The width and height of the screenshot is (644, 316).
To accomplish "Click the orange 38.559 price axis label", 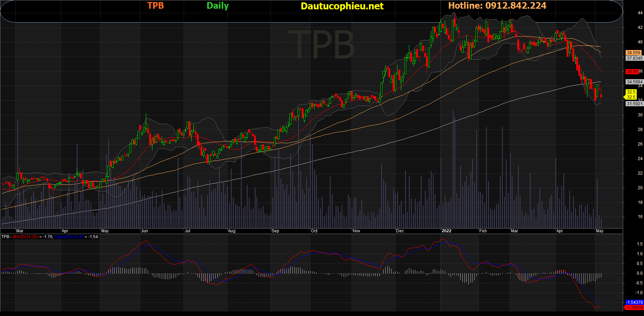I will coord(633,53).
